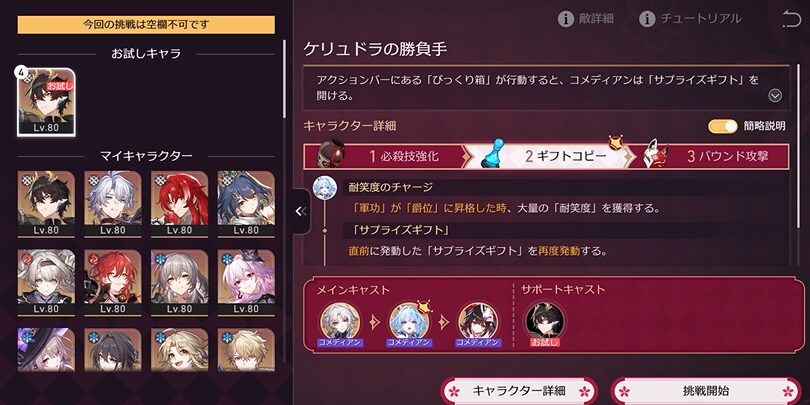Switch to the 1 必殺技強化 tab

[387, 157]
